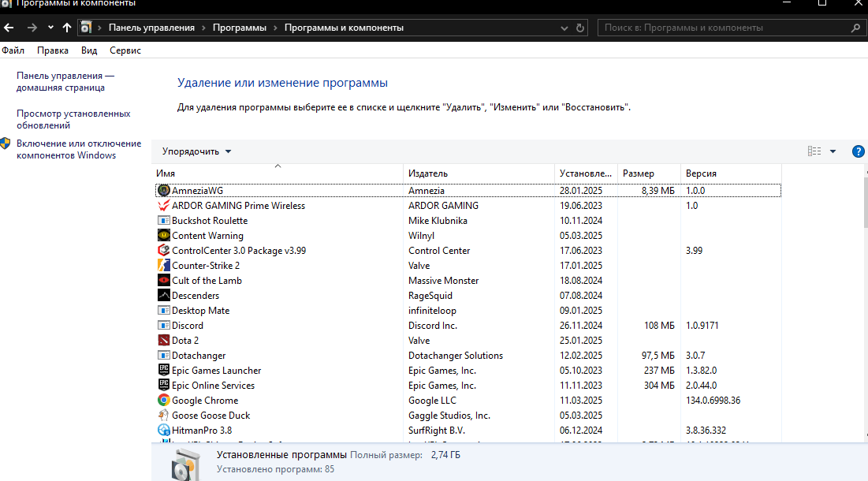The width and height of the screenshot is (868, 481).
Task: Sort by the Издатель column header
Action: [479, 173]
